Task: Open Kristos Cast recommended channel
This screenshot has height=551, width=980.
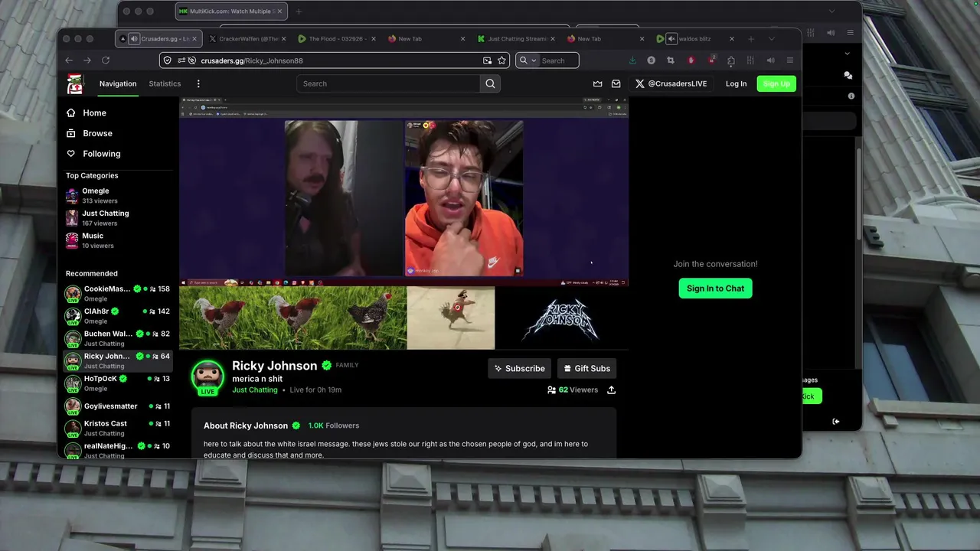Action: point(118,428)
